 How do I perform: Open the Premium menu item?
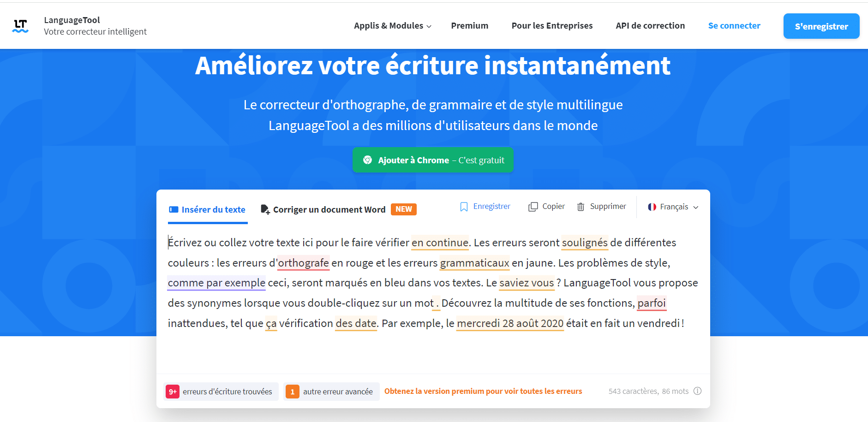[x=470, y=26]
